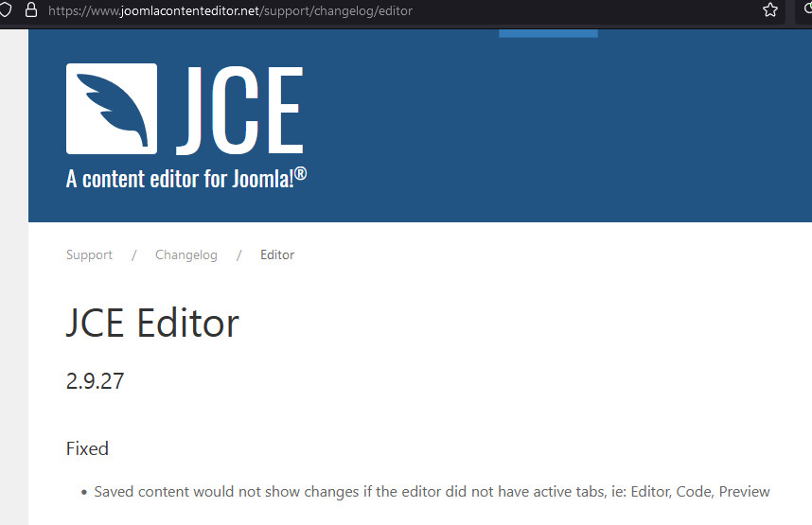Click the "A content editor for Joomla!" tagline
This screenshot has width=812, height=525.
point(186,179)
